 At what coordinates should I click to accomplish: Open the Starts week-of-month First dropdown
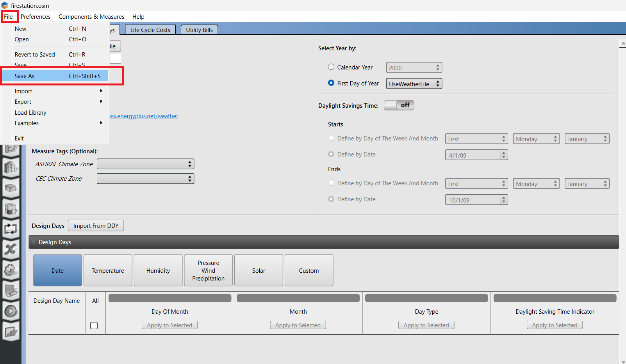[476, 139]
